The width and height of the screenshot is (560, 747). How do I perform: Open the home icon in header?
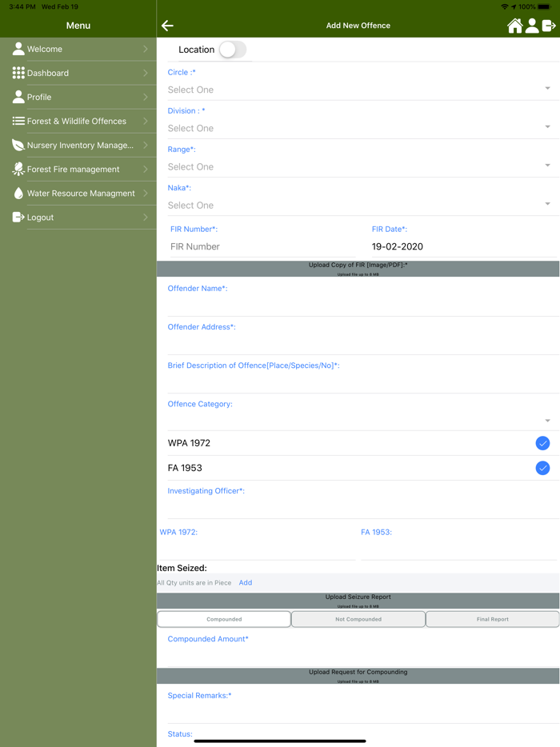coord(514,26)
